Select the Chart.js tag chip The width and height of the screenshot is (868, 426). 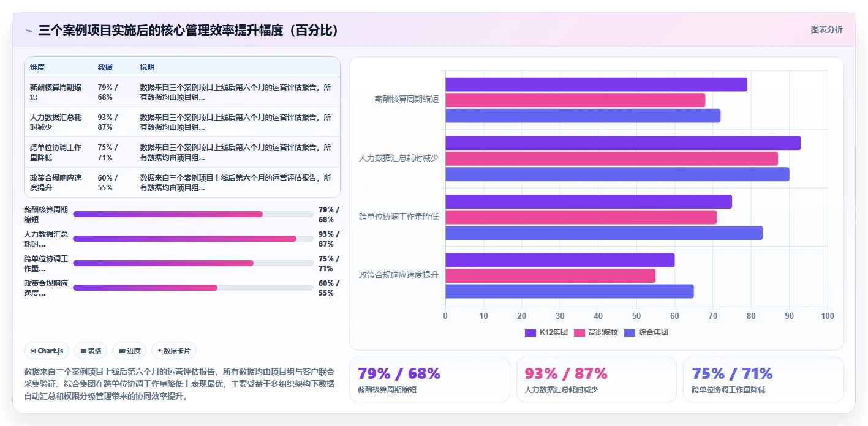(47, 351)
